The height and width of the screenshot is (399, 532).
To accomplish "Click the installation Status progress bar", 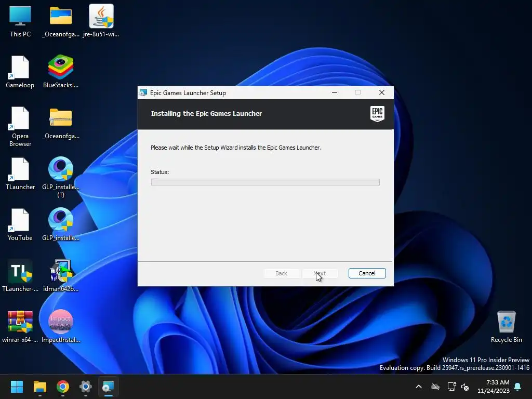I will 265,182.
